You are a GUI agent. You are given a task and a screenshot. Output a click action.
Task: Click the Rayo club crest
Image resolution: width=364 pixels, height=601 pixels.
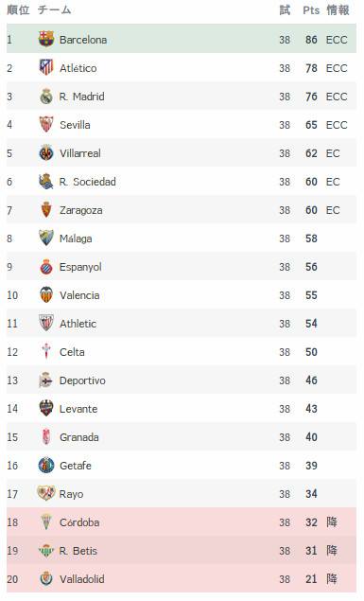pos(46,493)
